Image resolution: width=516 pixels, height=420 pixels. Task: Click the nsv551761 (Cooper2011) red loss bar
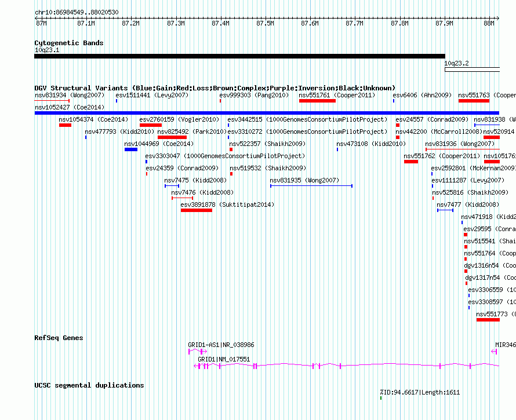click(317, 101)
